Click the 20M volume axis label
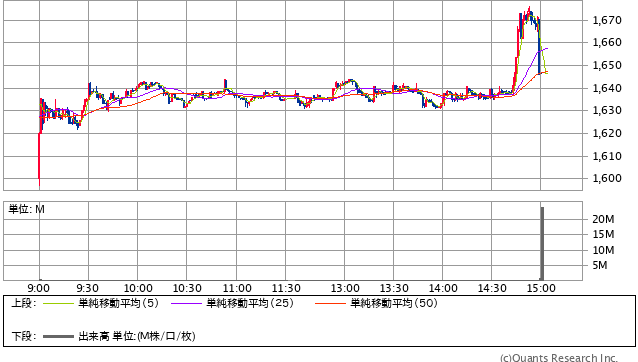Image resolution: width=638 pixels, height=362 pixels. click(x=603, y=219)
